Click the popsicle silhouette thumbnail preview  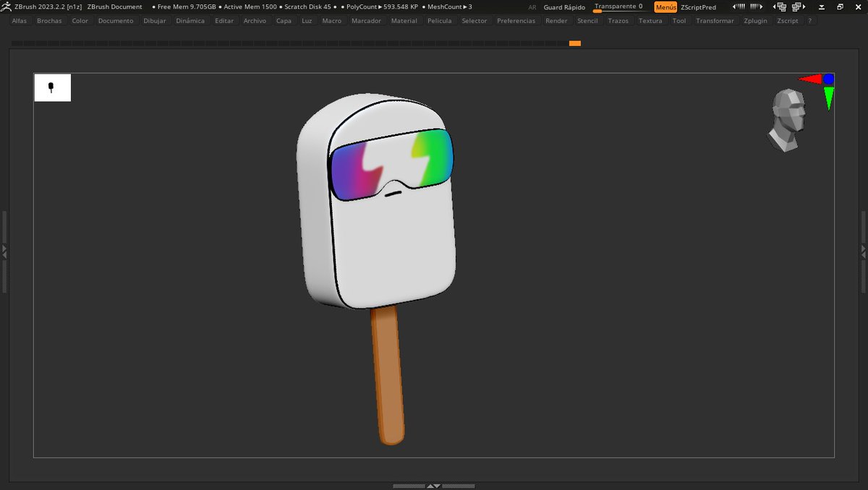pos(52,87)
